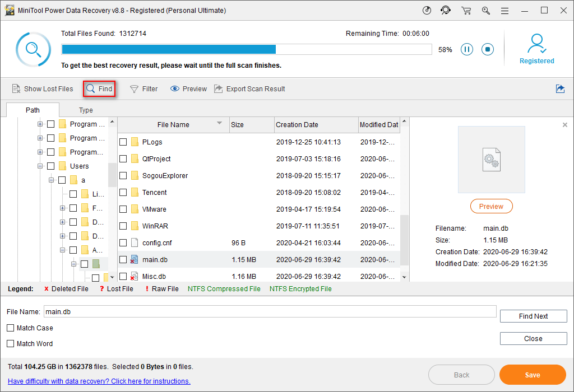This screenshot has width=574, height=392.
Task: Open the bootable media disc icon
Action: tap(427, 10)
